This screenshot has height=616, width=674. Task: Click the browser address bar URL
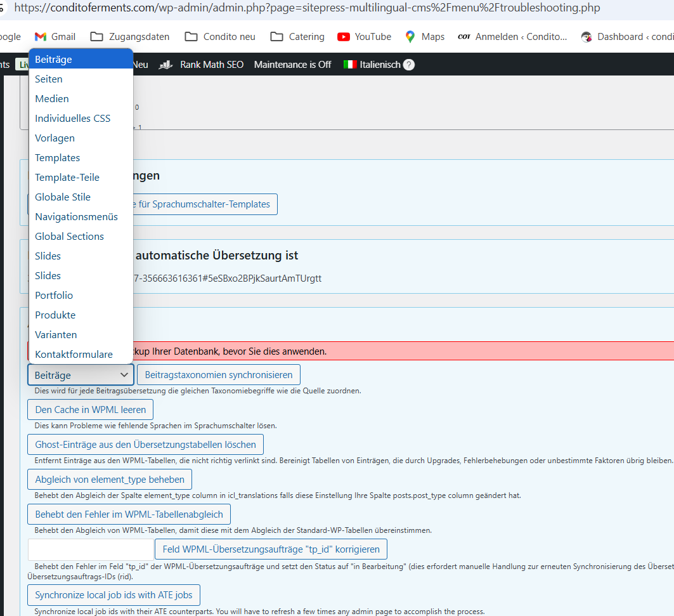[x=307, y=8]
